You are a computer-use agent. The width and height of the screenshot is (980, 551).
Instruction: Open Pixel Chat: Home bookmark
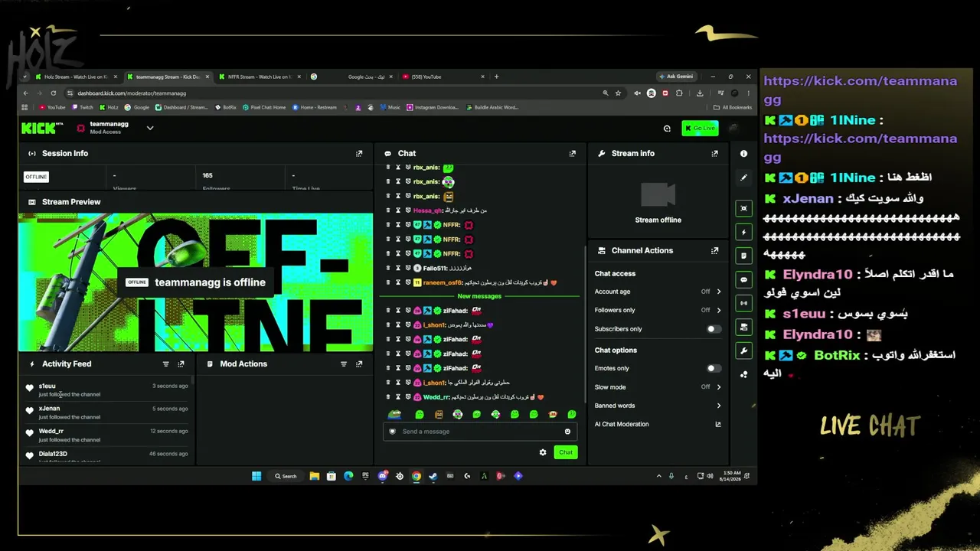(264, 108)
